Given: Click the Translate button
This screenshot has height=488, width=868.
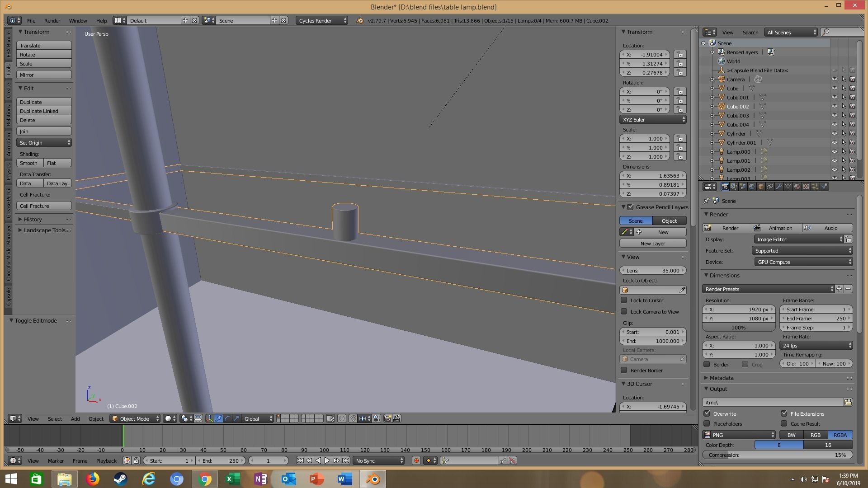Looking at the screenshot, I should 44,46.
